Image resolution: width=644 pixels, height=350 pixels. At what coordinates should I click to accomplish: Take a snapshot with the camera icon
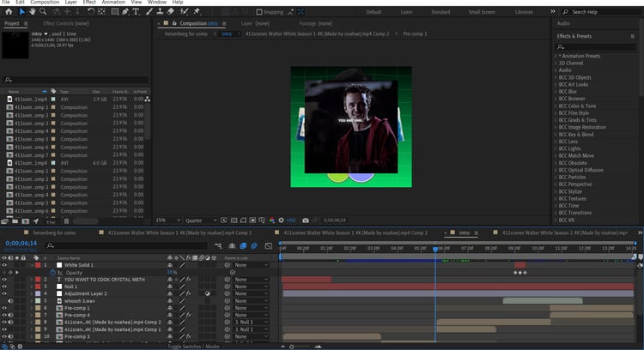pos(306,220)
